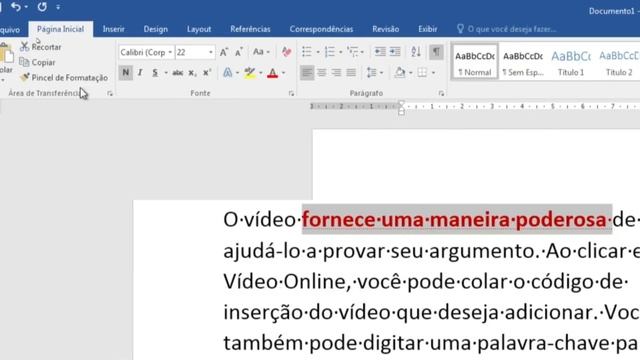Click the bullets list icon
Viewport: 640px width, 360px height.
click(307, 52)
